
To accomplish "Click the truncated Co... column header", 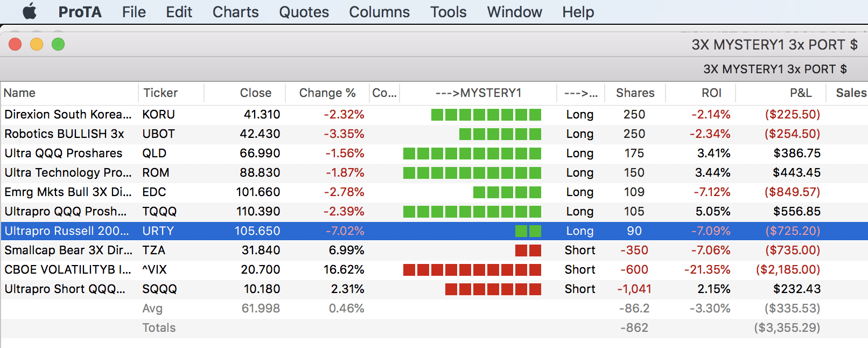I will [x=384, y=93].
